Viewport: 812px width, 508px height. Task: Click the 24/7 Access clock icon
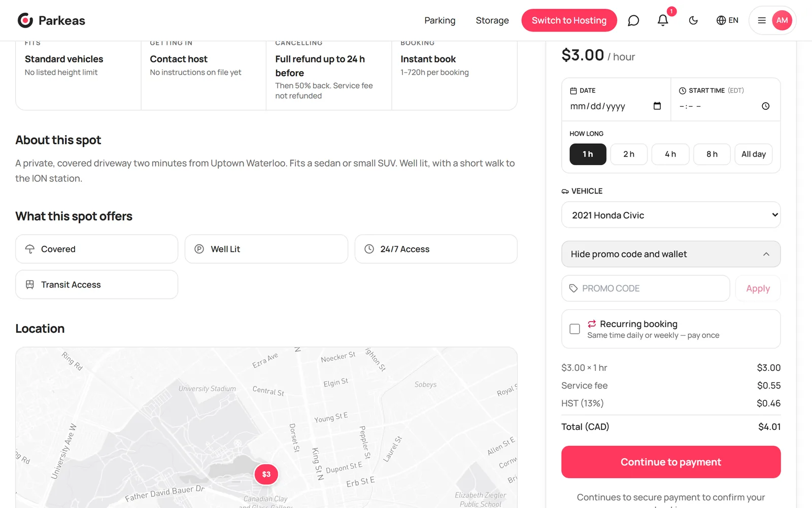pyautogui.click(x=369, y=249)
